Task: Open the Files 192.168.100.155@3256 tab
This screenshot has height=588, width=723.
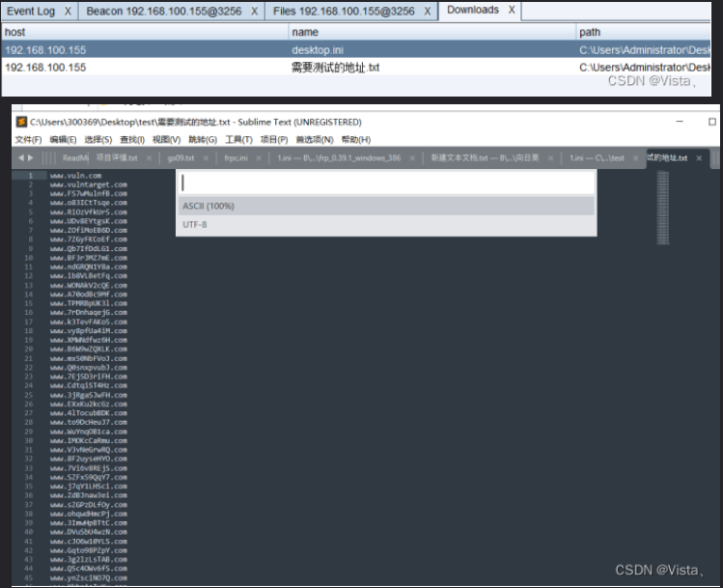Action: [344, 12]
